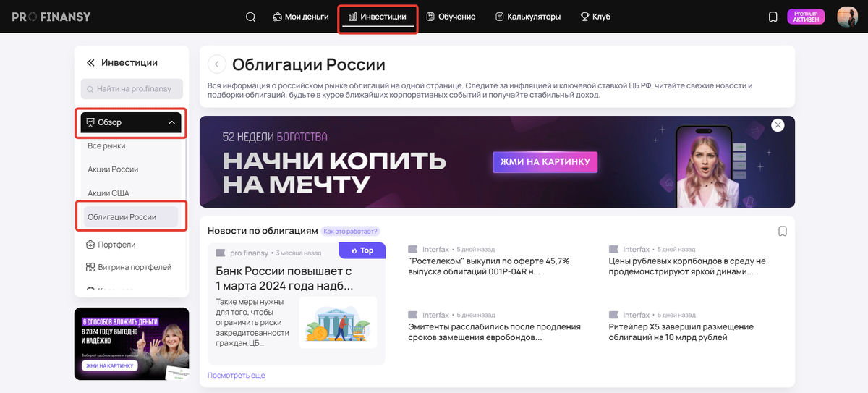Click the НАЧНИ КОПИТЬ НА МЕЧТУ banner heading
The width and height of the screenshot is (868, 393).
click(335, 172)
